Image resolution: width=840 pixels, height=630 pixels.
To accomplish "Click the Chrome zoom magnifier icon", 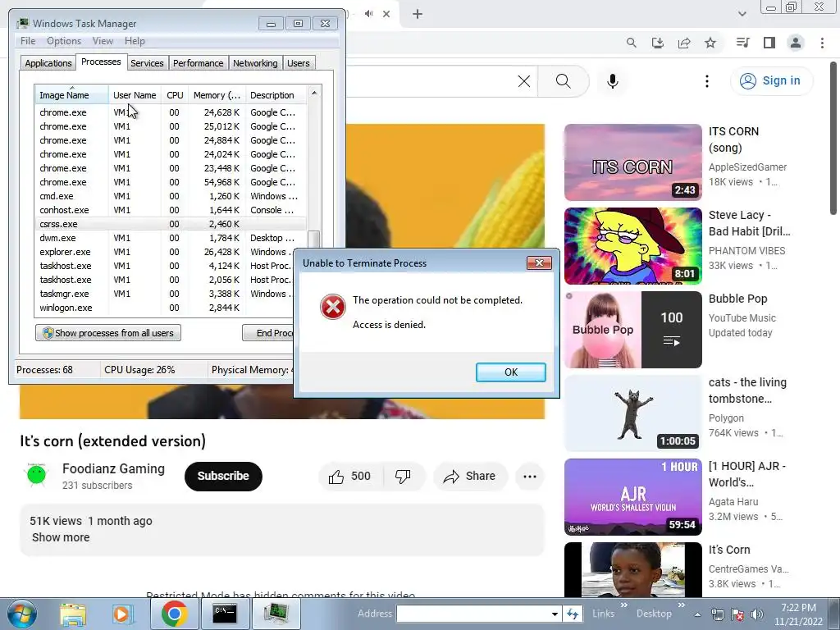I will pos(632,43).
